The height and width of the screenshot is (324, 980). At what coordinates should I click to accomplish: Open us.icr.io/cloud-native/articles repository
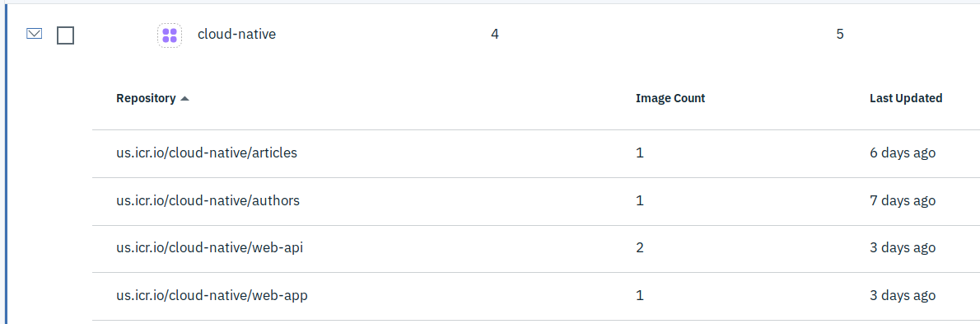point(207,153)
